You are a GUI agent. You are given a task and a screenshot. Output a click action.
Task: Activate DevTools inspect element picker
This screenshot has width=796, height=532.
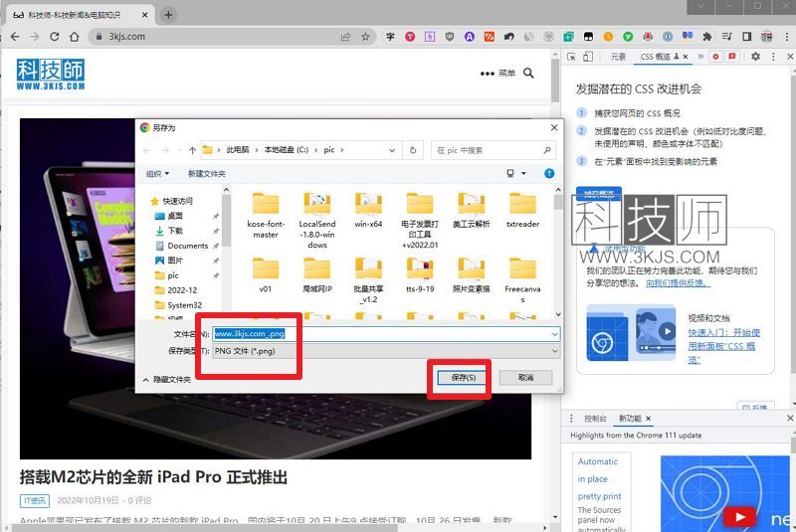pyautogui.click(x=571, y=57)
